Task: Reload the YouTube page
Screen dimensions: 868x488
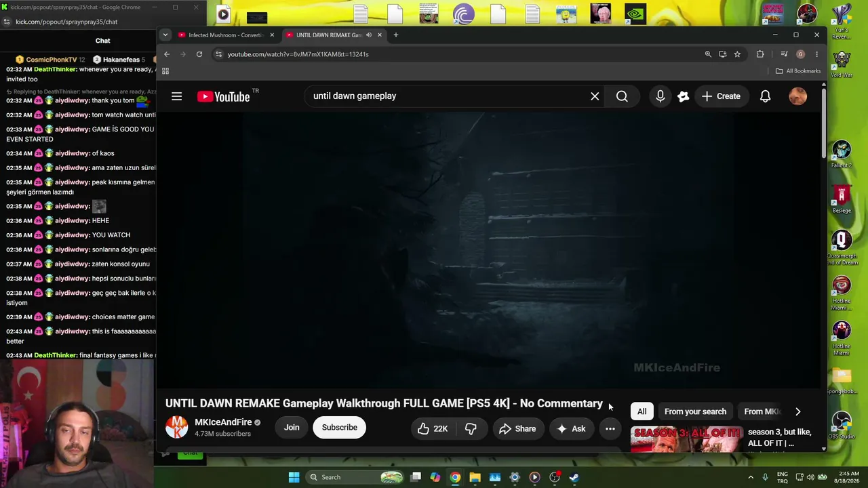Action: 199,54
